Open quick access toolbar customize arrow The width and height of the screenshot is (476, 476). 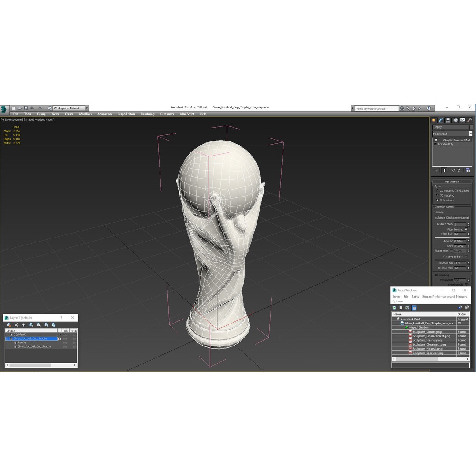pyautogui.click(x=87, y=108)
